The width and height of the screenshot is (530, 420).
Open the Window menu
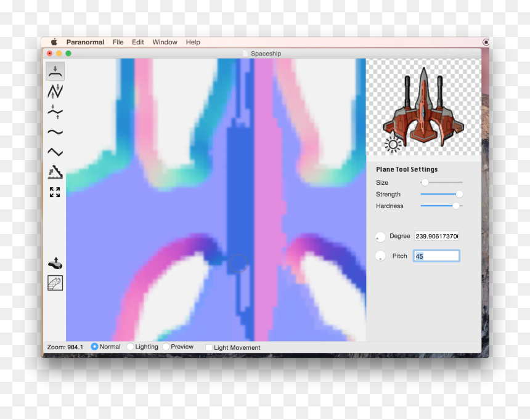pos(165,42)
